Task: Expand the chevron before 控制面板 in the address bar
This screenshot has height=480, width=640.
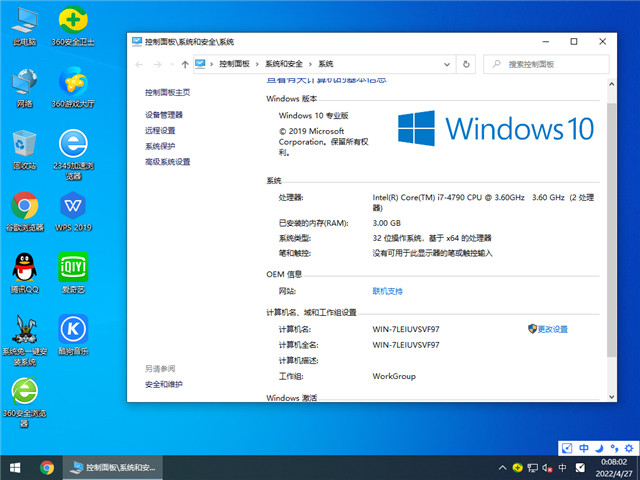Action: point(211,64)
